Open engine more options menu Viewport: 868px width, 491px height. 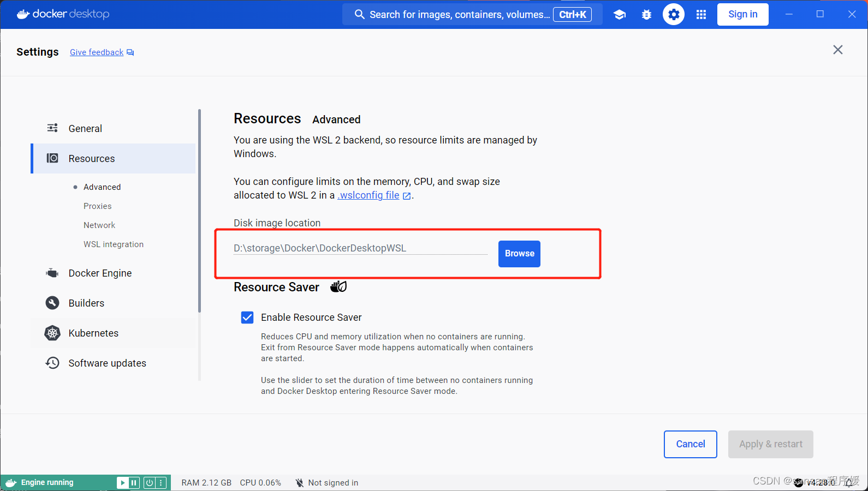coord(160,483)
